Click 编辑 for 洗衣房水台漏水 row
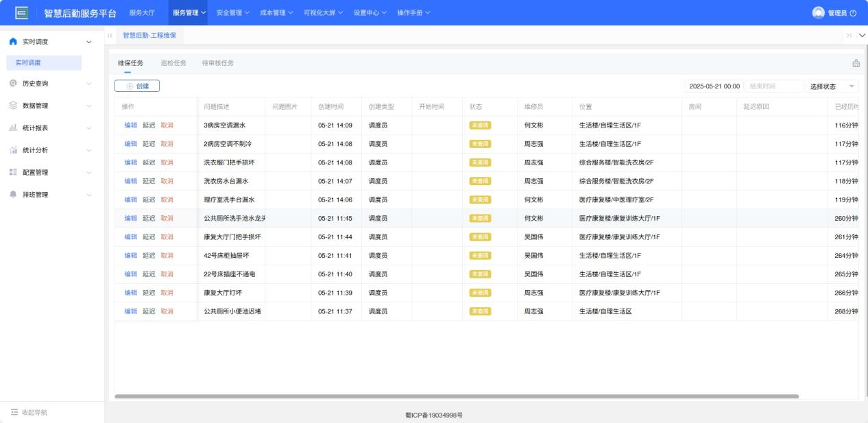Screen dimensions: 868x423 coord(130,181)
